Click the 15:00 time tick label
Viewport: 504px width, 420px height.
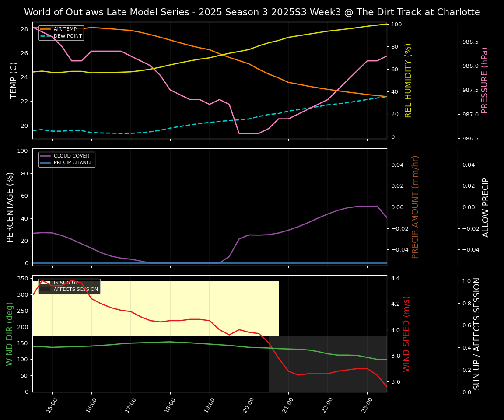[x=52, y=406]
